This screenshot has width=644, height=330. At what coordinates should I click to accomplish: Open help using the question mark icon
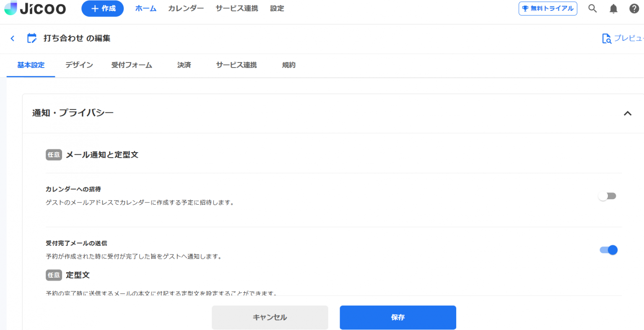tap(634, 8)
